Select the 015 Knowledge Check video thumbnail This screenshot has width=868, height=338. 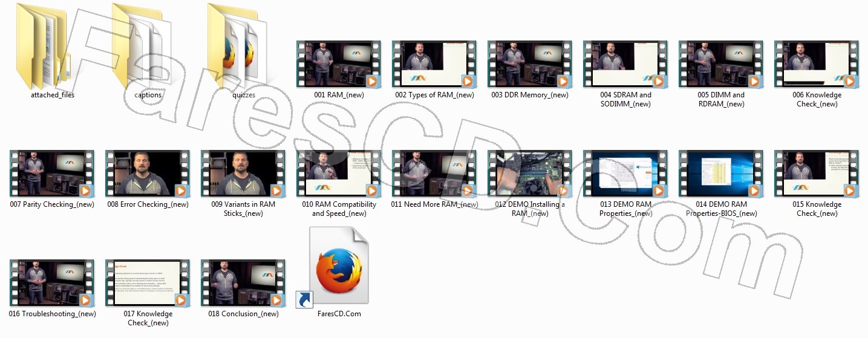[817, 174]
